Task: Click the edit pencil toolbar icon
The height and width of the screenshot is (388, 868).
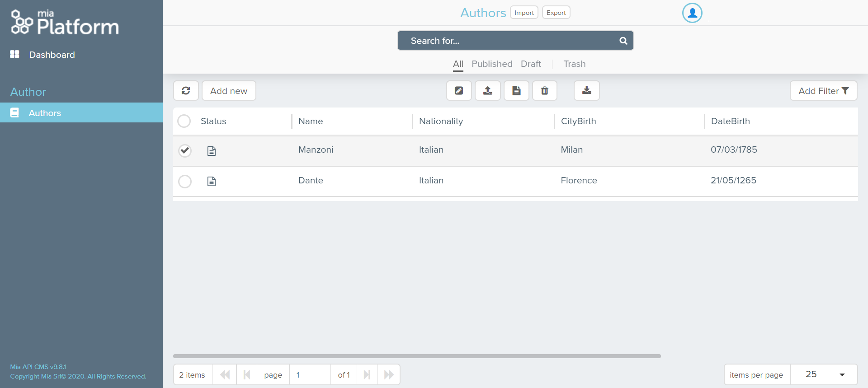Action: [x=459, y=91]
